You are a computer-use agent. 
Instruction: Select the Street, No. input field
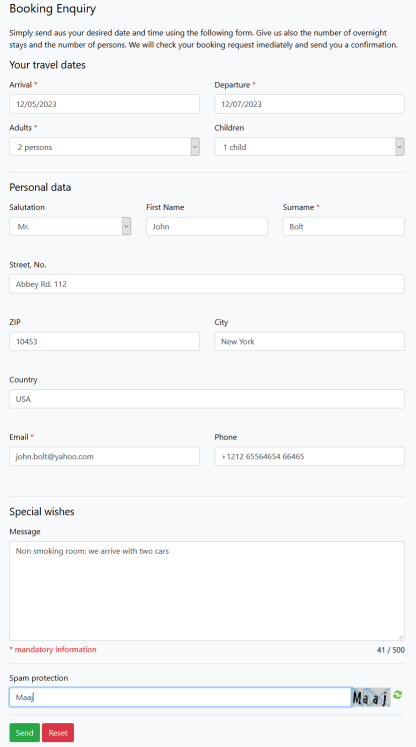coord(207,284)
